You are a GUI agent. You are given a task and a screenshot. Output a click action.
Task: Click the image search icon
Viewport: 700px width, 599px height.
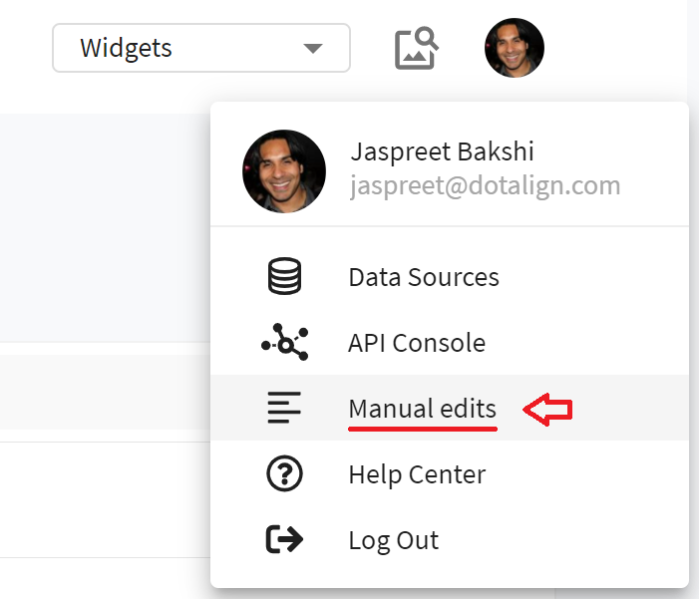click(416, 48)
